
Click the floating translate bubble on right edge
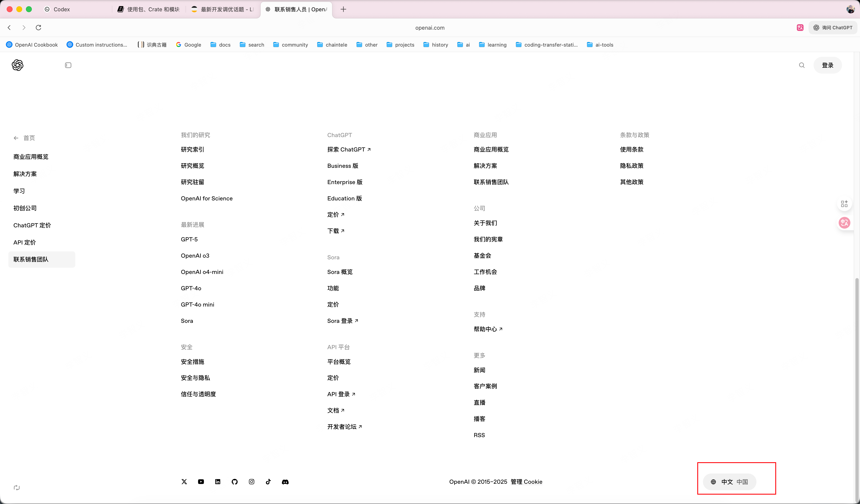[844, 223]
